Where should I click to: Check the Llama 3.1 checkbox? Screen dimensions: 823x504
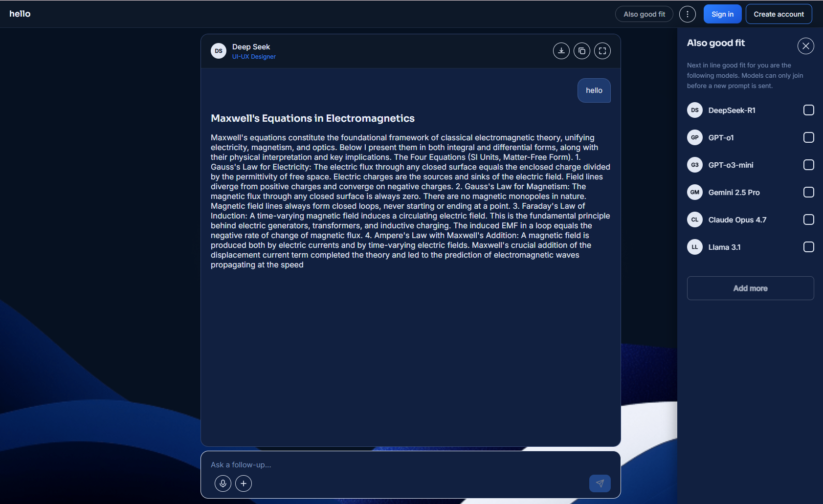point(809,247)
